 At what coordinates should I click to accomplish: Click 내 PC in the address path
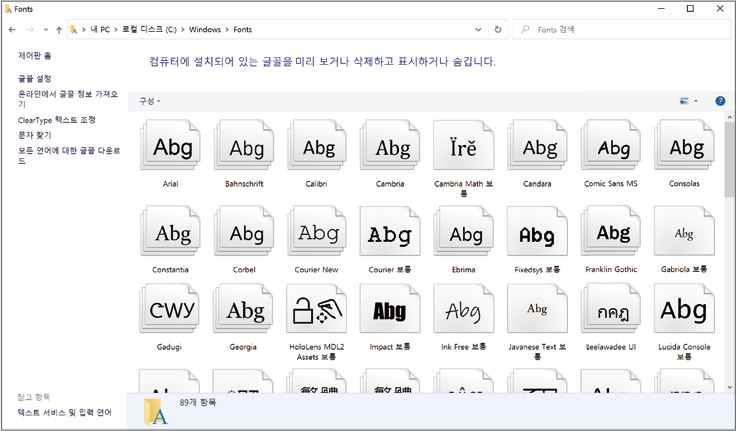point(100,30)
